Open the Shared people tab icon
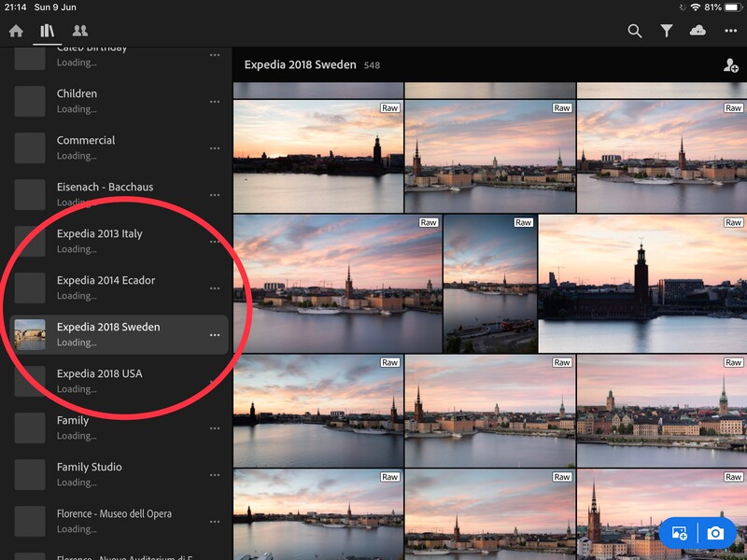The width and height of the screenshot is (747, 560). point(79,31)
